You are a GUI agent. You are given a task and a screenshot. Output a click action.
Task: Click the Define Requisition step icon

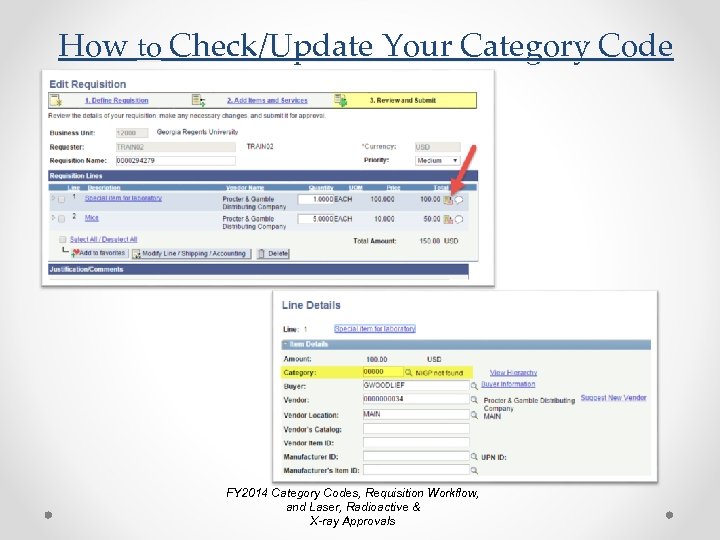pyautogui.click(x=56, y=100)
